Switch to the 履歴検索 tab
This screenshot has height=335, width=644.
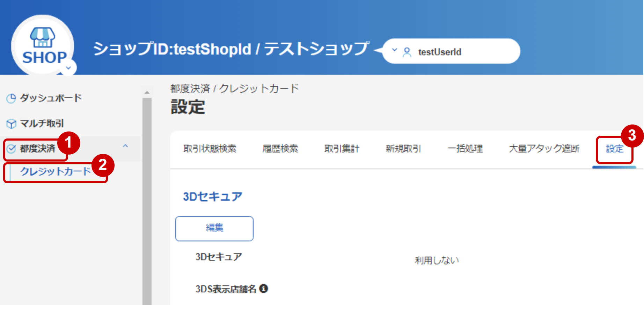coord(280,149)
